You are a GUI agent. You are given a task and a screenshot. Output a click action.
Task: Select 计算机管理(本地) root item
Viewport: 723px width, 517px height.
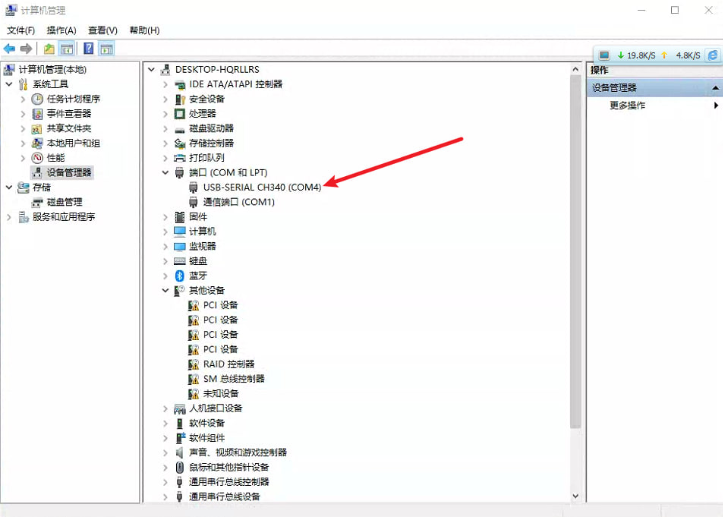(52, 70)
